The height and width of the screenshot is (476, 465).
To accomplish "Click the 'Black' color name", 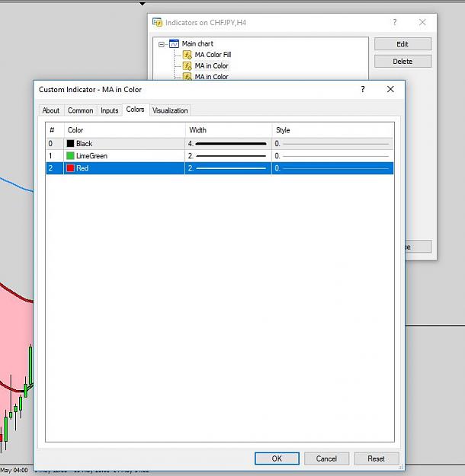I will click(84, 144).
